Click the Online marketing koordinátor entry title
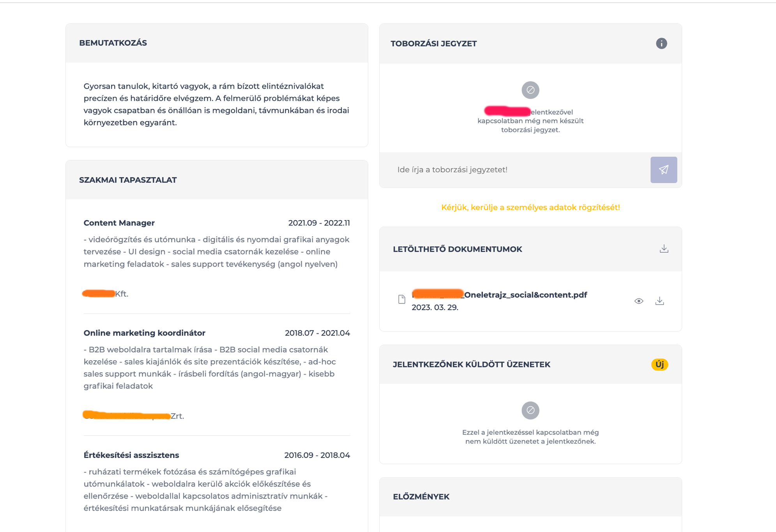This screenshot has height=532, width=776. tap(144, 333)
